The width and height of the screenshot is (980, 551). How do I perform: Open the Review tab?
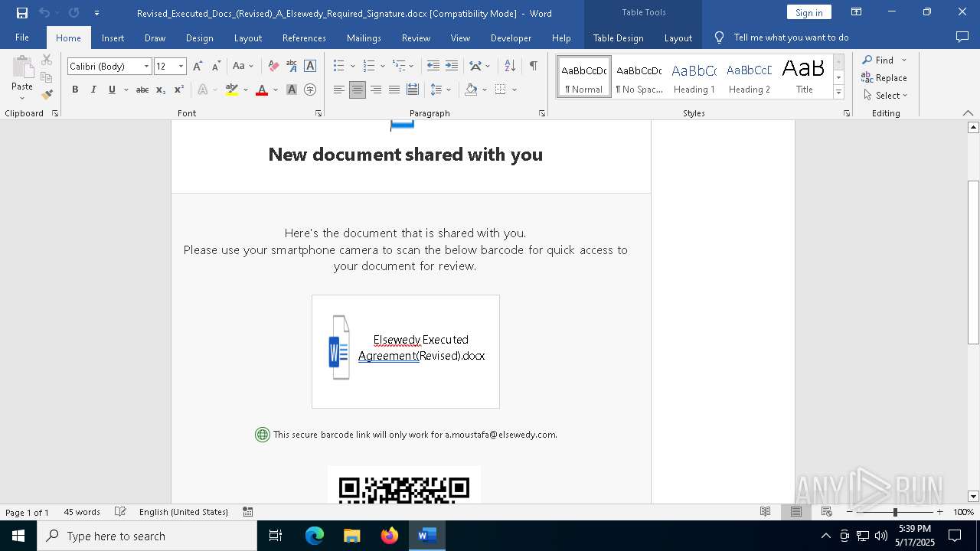[x=416, y=37]
